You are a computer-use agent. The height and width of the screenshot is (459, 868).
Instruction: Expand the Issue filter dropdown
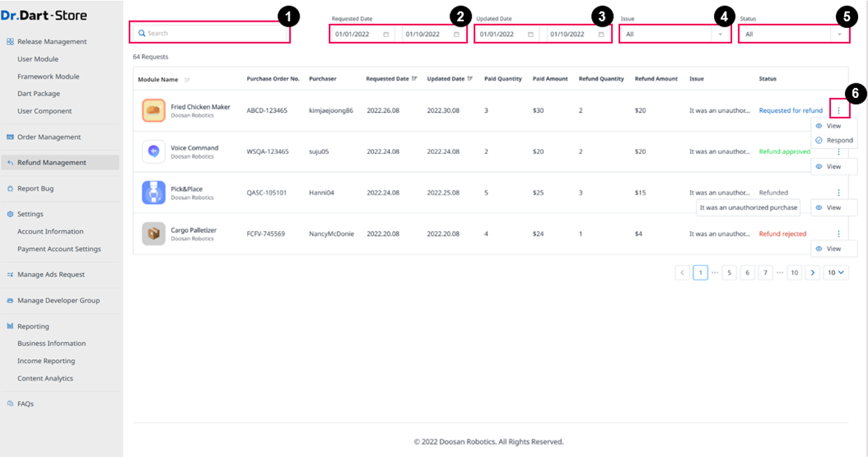(x=720, y=34)
